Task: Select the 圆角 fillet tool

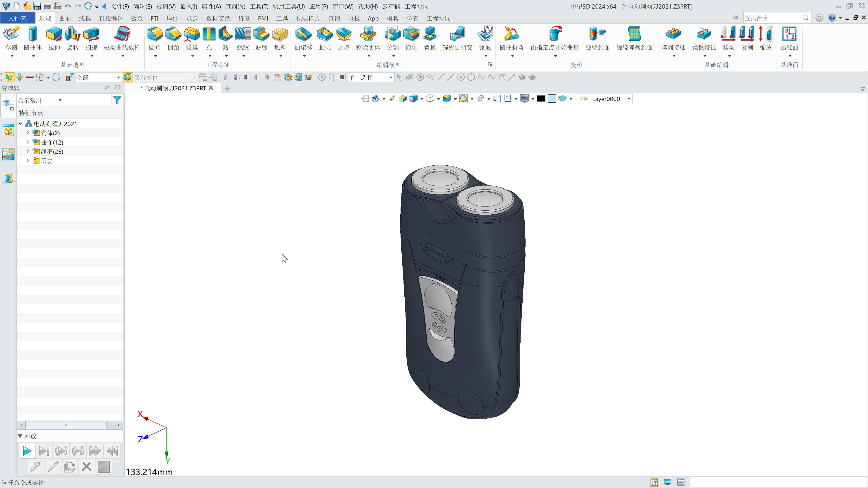Action: click(155, 38)
